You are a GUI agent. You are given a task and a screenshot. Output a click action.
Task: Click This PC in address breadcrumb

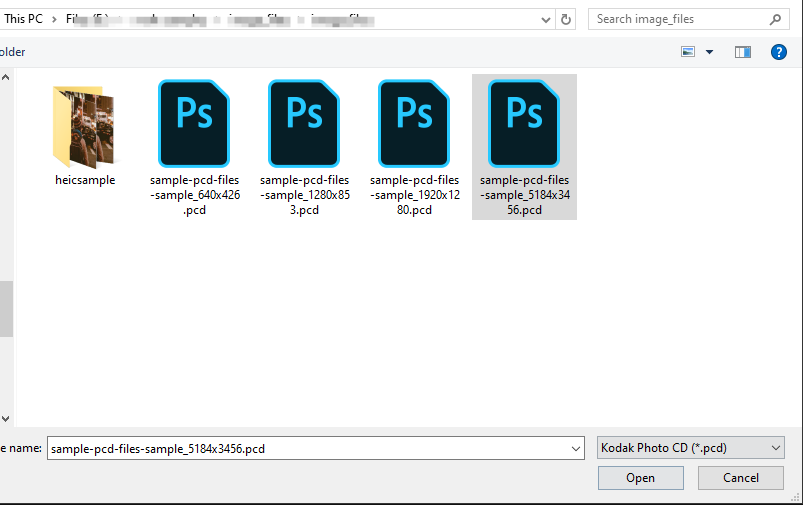point(23,19)
